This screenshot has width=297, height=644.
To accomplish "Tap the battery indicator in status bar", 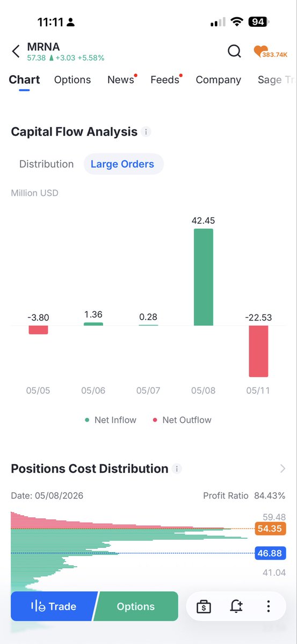I will pyautogui.click(x=259, y=22).
